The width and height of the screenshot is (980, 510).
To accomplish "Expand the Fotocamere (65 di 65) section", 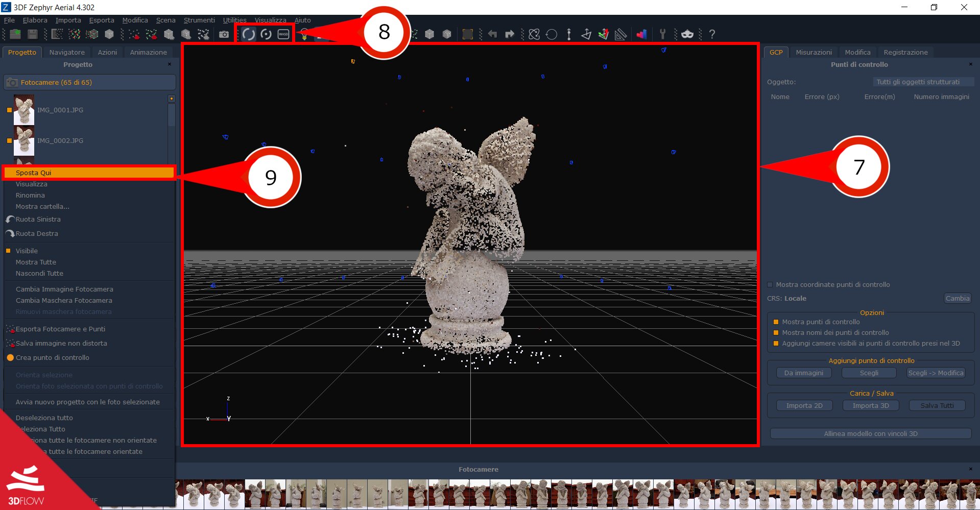I will coord(89,82).
